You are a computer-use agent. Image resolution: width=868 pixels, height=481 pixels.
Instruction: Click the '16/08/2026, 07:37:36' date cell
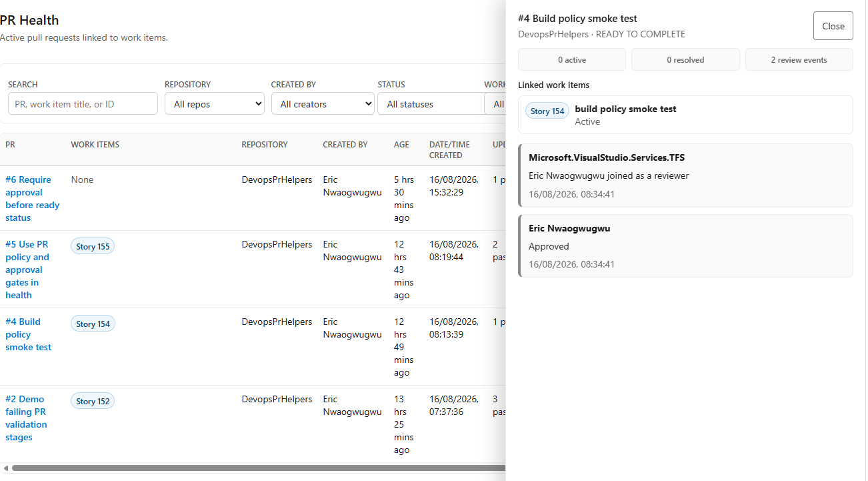(454, 405)
